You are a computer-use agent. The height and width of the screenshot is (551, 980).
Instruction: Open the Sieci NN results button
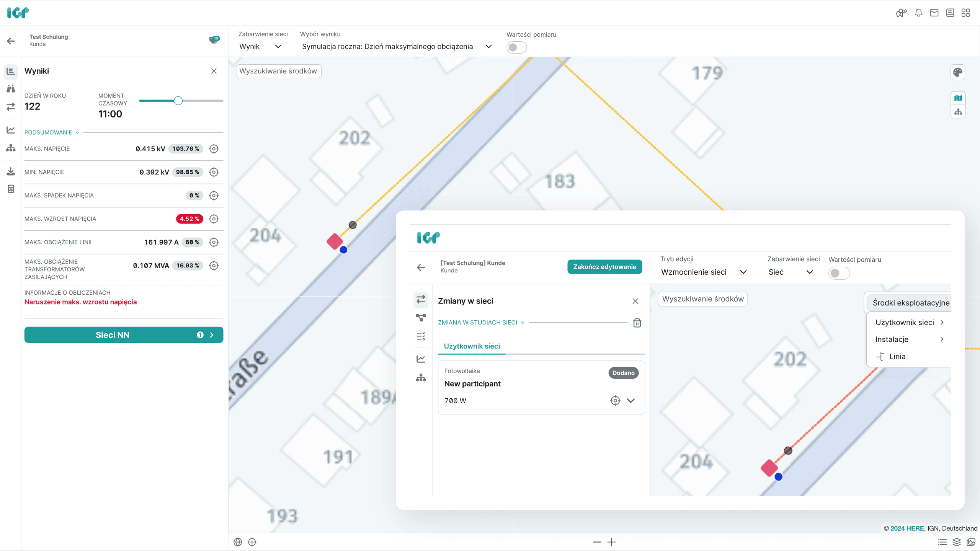pyautogui.click(x=124, y=335)
